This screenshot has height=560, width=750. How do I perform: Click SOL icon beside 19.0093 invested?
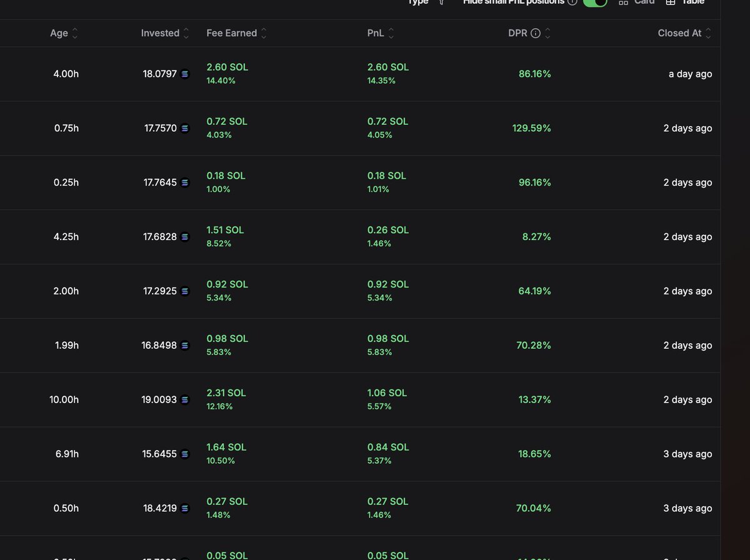point(184,400)
